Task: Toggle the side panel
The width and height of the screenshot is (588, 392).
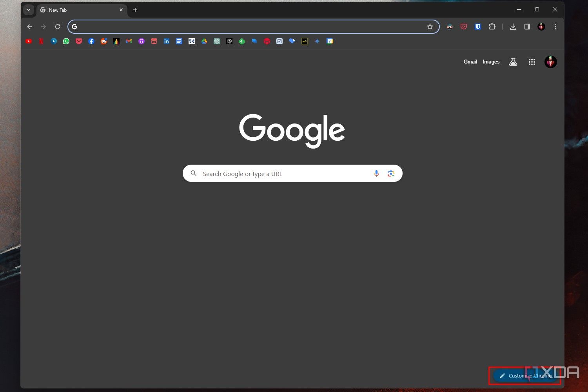Action: point(527,27)
